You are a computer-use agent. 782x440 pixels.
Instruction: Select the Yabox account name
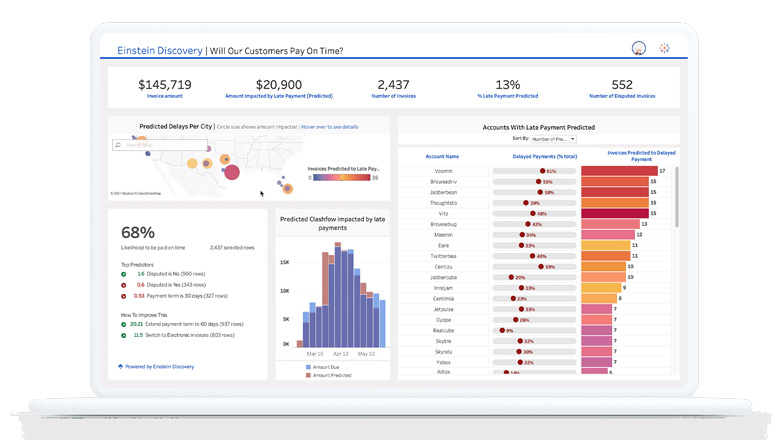click(x=443, y=362)
